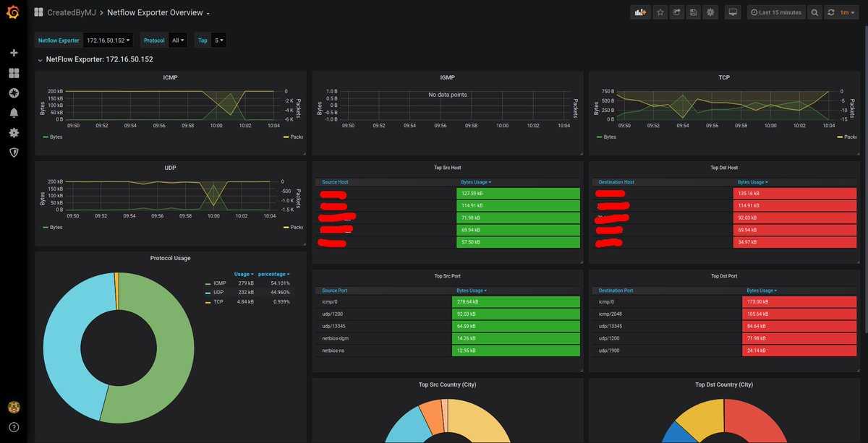Toggle Bytes series in TCP legend

(x=605, y=137)
